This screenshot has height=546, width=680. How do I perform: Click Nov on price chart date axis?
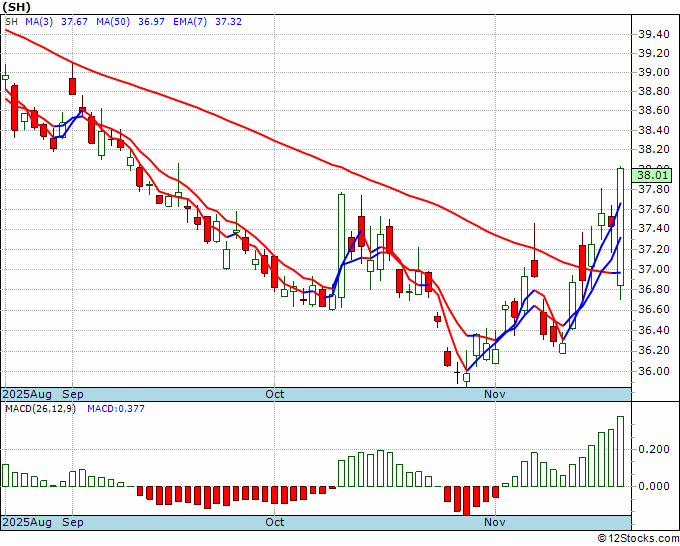(495, 394)
